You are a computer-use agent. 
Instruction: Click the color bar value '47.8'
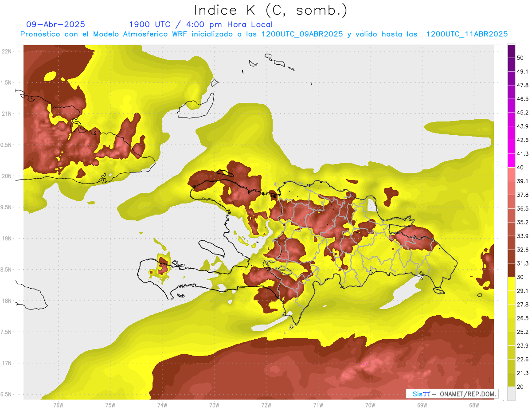[522, 86]
